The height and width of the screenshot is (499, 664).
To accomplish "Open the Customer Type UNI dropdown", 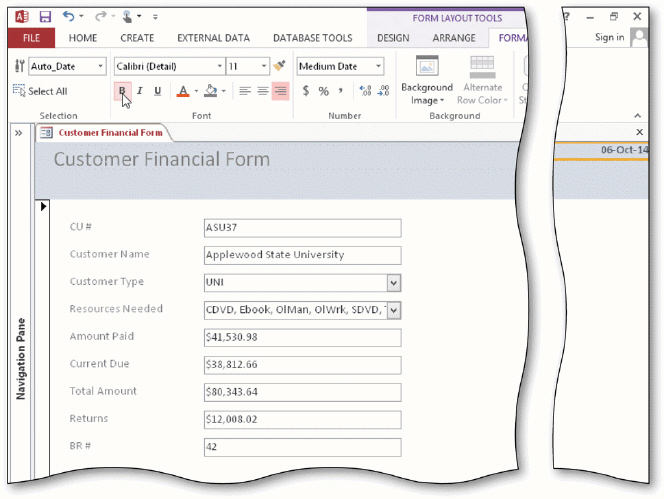I will (393, 283).
